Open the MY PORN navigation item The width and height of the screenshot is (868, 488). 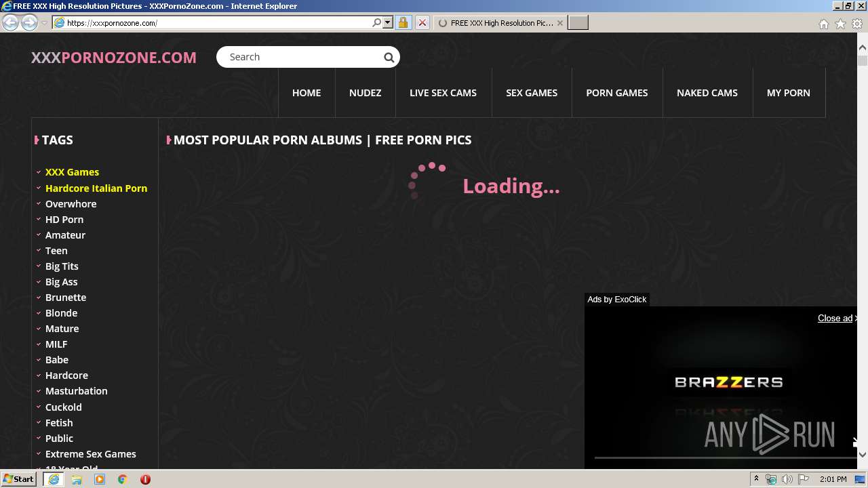[x=788, y=93]
